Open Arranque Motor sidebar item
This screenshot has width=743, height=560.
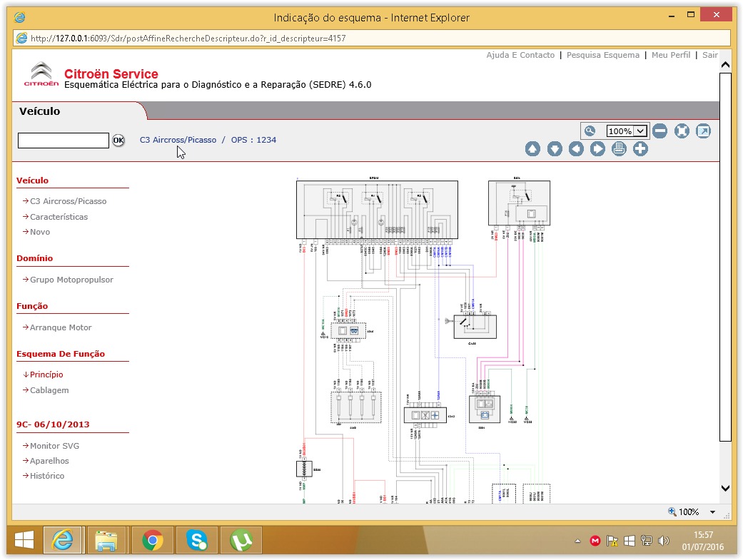[x=61, y=328]
